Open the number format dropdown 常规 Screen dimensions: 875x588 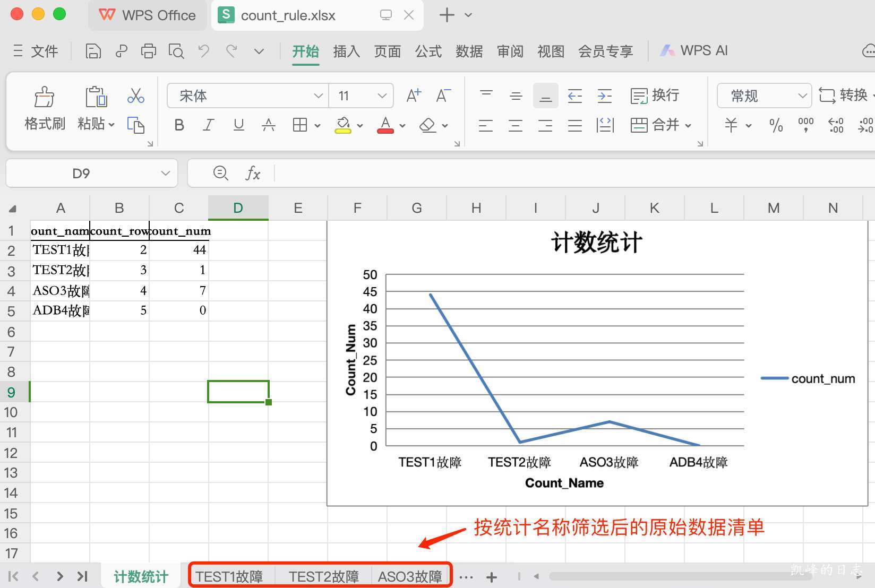click(x=764, y=96)
